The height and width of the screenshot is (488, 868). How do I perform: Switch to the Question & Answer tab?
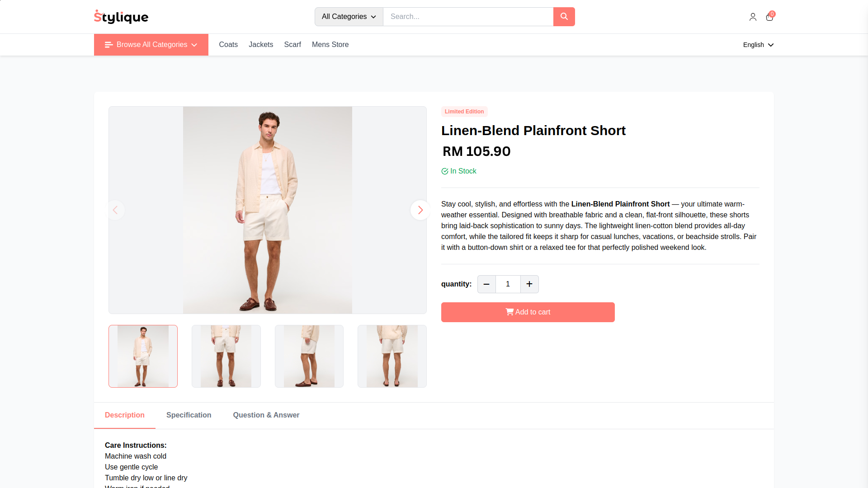tap(266, 415)
